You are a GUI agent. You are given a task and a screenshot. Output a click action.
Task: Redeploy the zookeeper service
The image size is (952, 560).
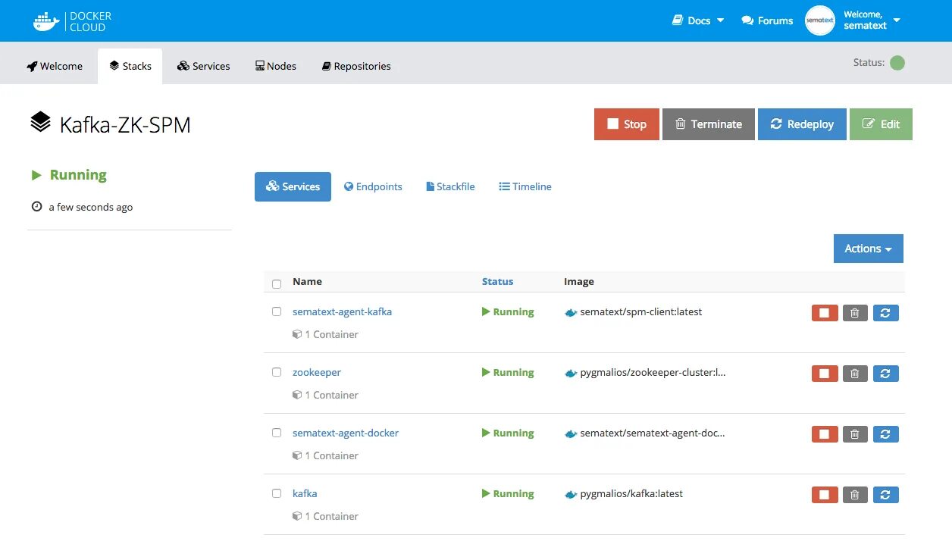coord(885,374)
